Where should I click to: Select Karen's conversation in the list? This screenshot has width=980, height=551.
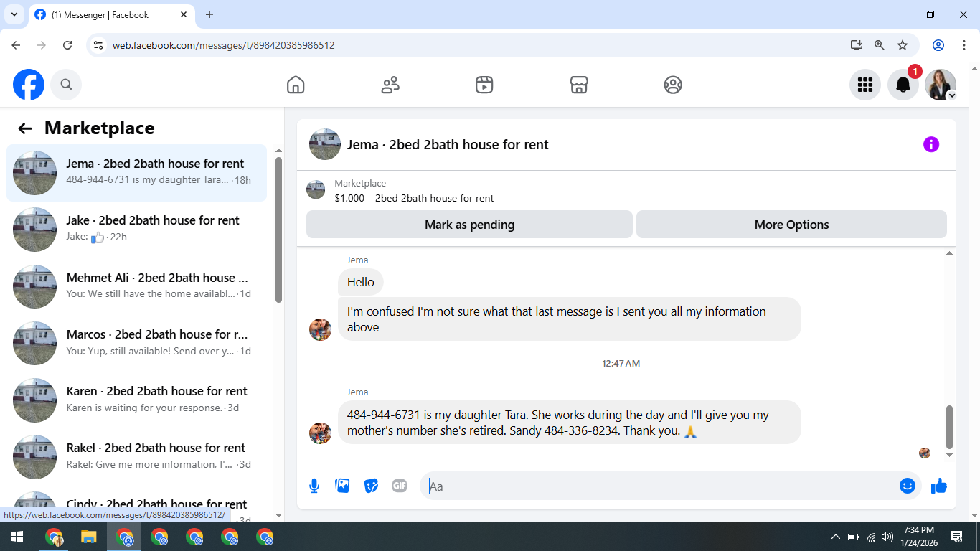pyautogui.click(x=136, y=400)
